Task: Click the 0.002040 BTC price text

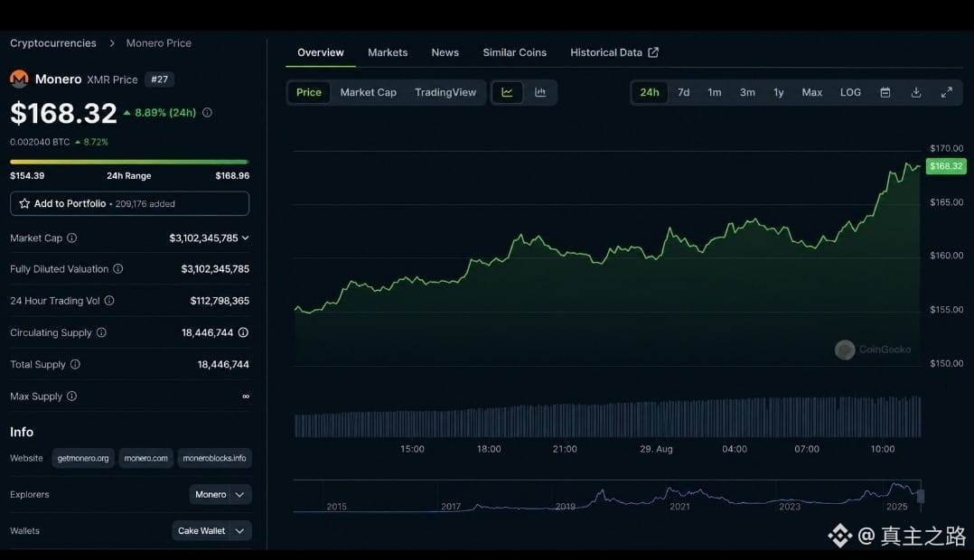Action: click(x=40, y=142)
